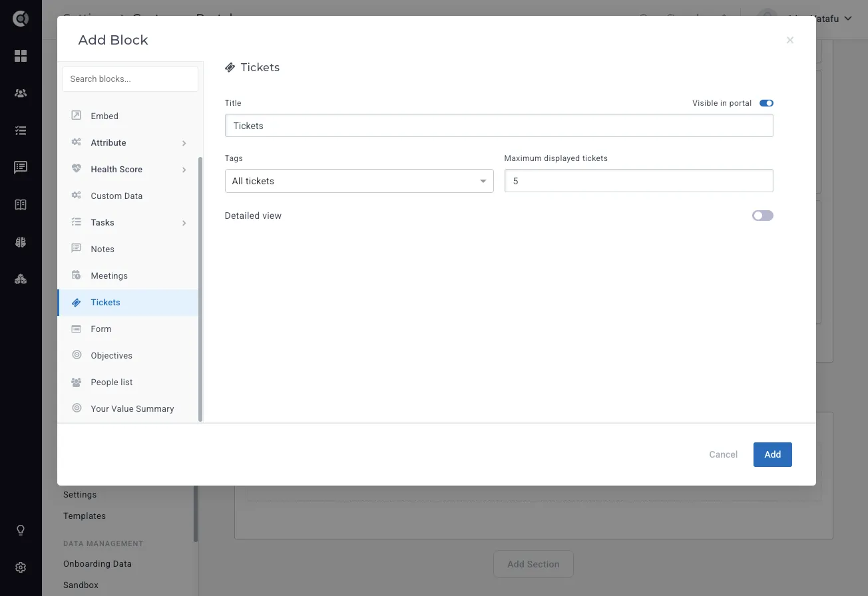
Task: Click the Embed block icon
Action: [77, 116]
